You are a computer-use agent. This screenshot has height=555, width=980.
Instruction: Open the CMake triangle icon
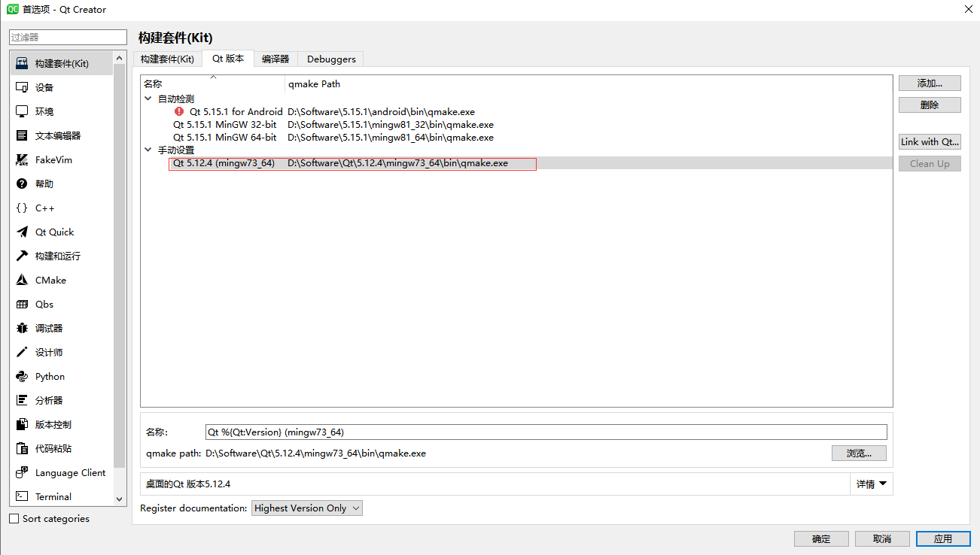click(x=22, y=281)
